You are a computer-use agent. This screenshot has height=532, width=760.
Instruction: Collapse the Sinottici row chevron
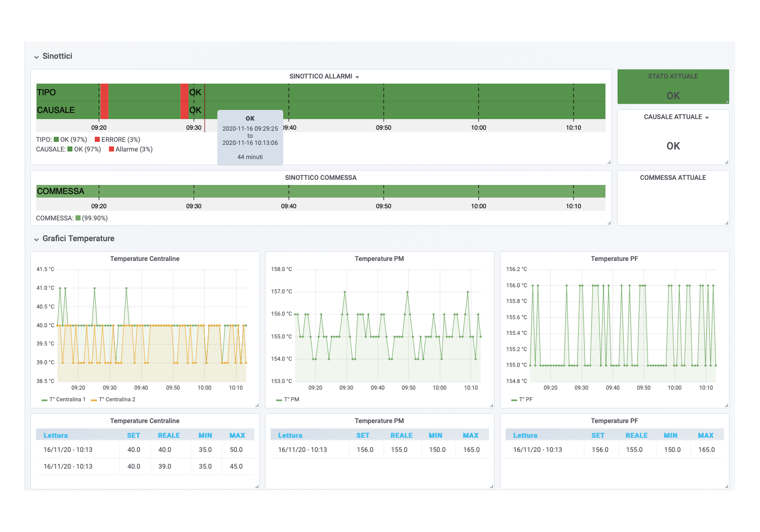36,57
